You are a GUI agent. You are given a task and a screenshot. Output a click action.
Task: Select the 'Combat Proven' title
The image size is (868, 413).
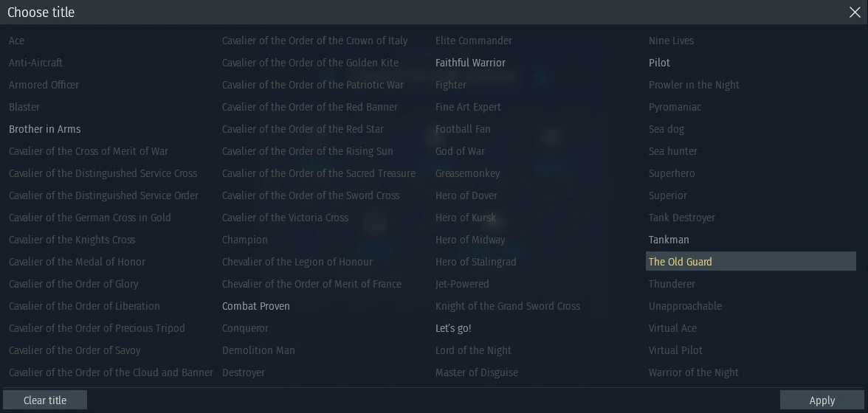255,306
